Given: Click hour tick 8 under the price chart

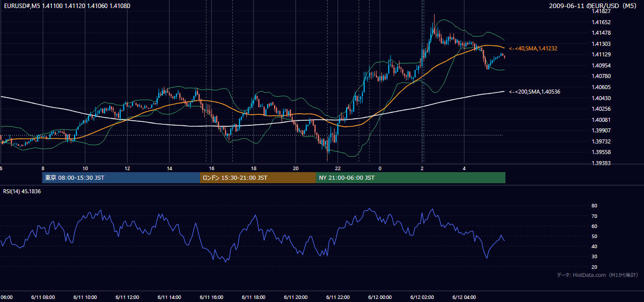Looking at the screenshot, I should (x=43, y=168).
